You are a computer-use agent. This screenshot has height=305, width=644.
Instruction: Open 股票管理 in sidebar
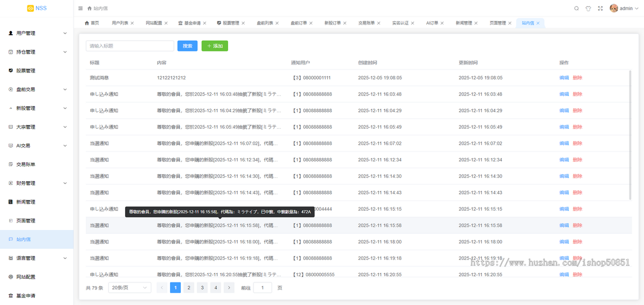tap(36, 71)
